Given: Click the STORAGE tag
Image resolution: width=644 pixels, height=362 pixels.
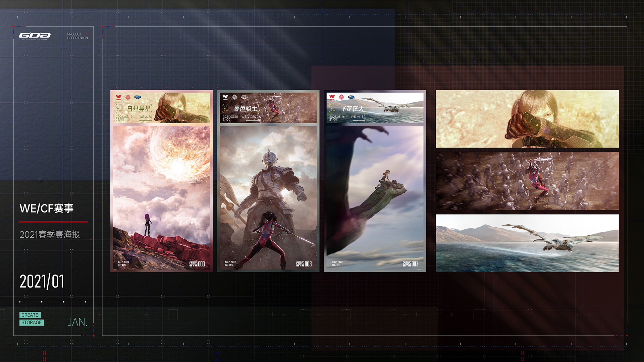Looking at the screenshot, I should (x=32, y=322).
